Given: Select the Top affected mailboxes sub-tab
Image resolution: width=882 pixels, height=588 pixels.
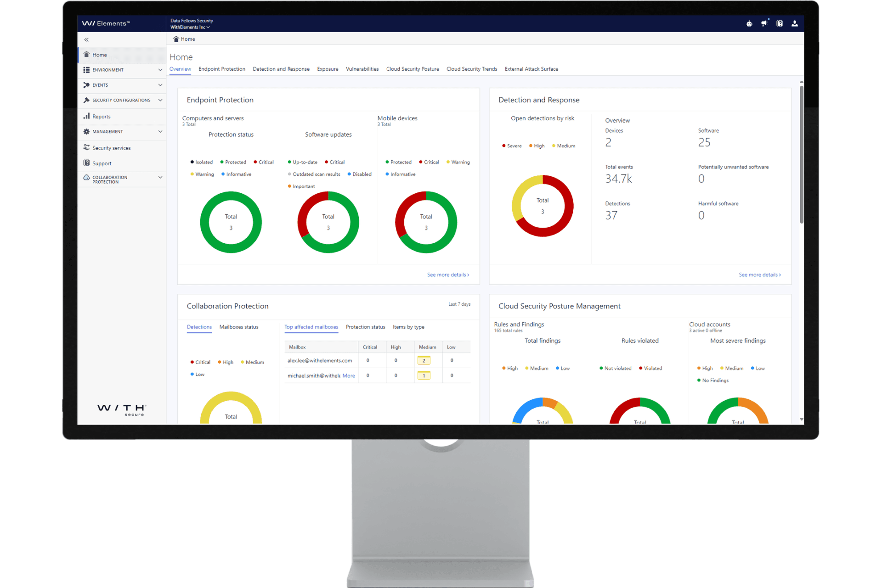Looking at the screenshot, I should pos(311,327).
